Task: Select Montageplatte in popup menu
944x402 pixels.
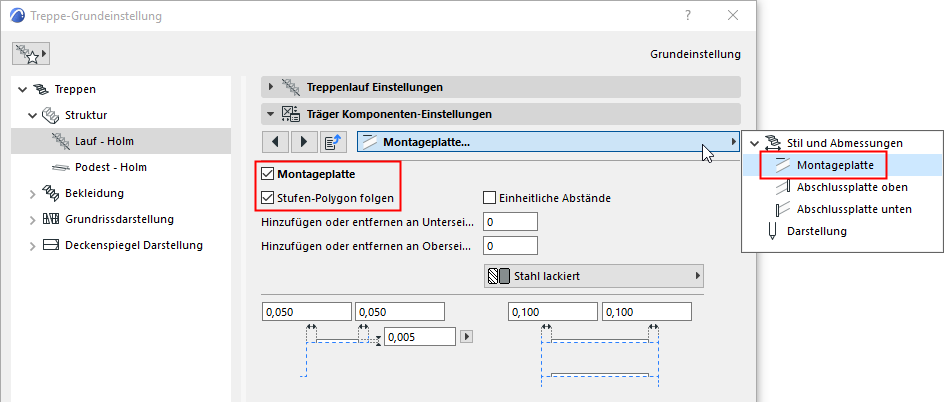Action: [843, 165]
